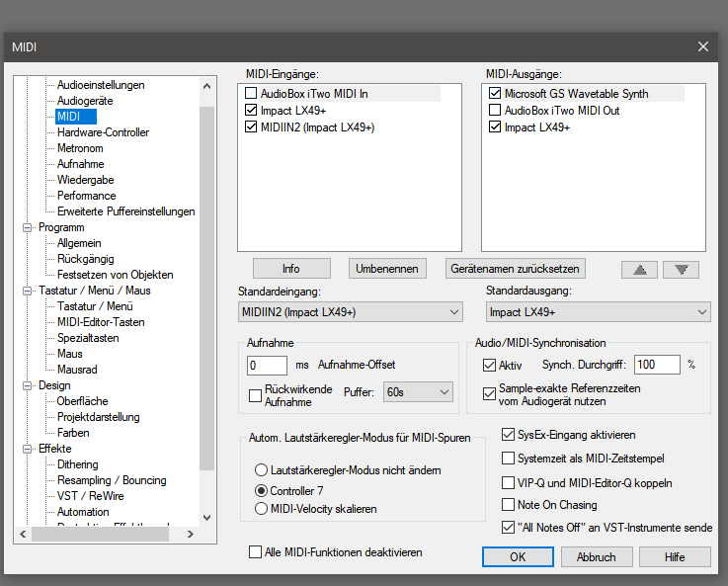Viewport: 728px width, 586px height.
Task: Click the Aufnahme-Offset ms input field
Action: point(267,365)
